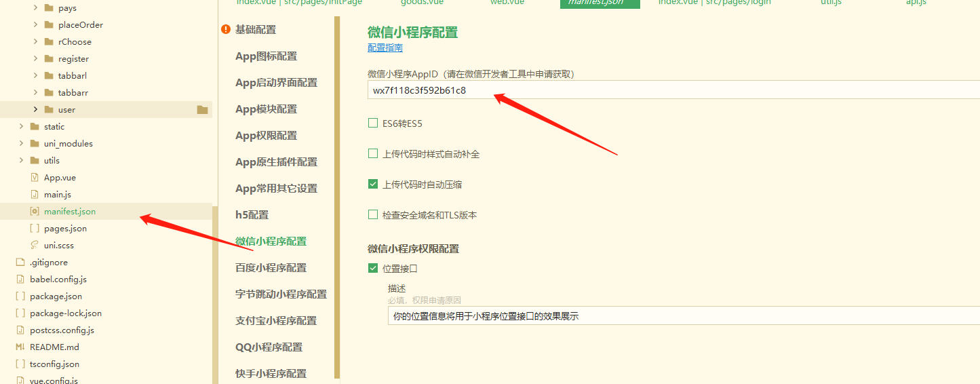Click the 微信小程序AppID input field
The image size is (980, 384).
[x=673, y=90]
